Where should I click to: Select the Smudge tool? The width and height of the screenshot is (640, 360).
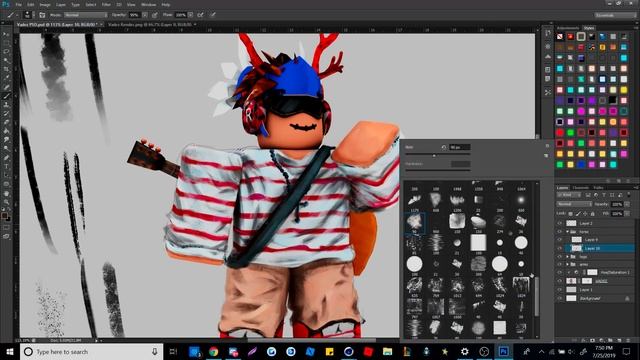point(6,140)
